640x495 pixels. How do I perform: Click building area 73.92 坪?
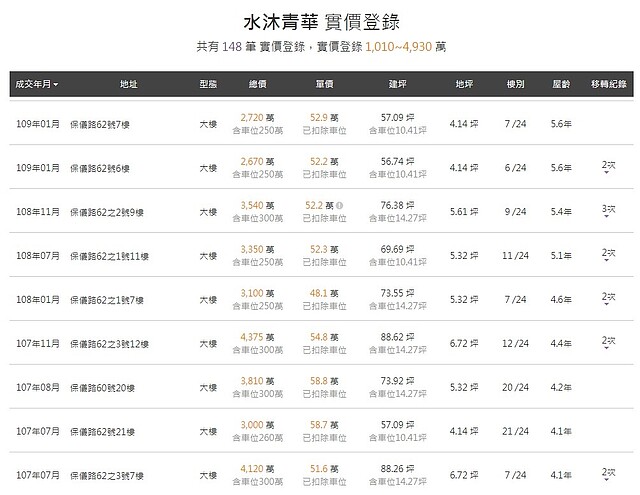(398, 381)
